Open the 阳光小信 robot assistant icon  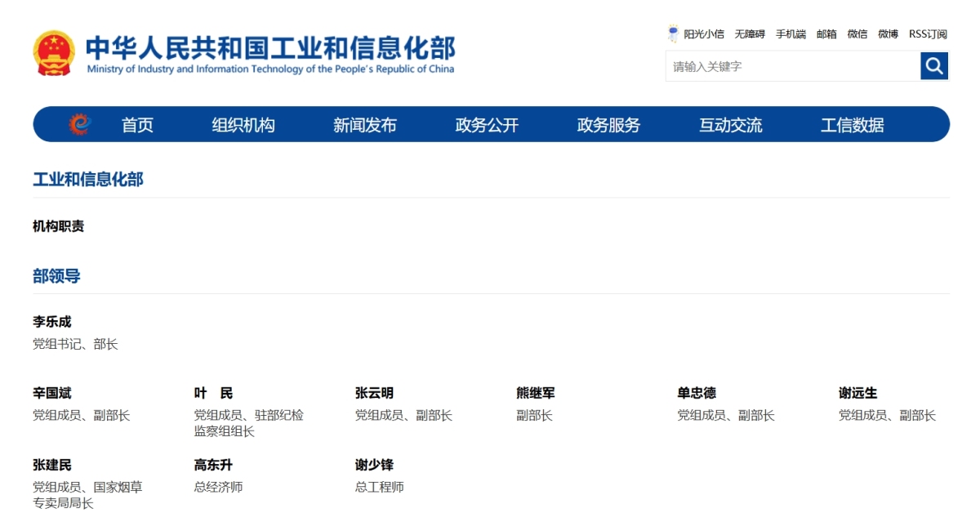coord(673,33)
